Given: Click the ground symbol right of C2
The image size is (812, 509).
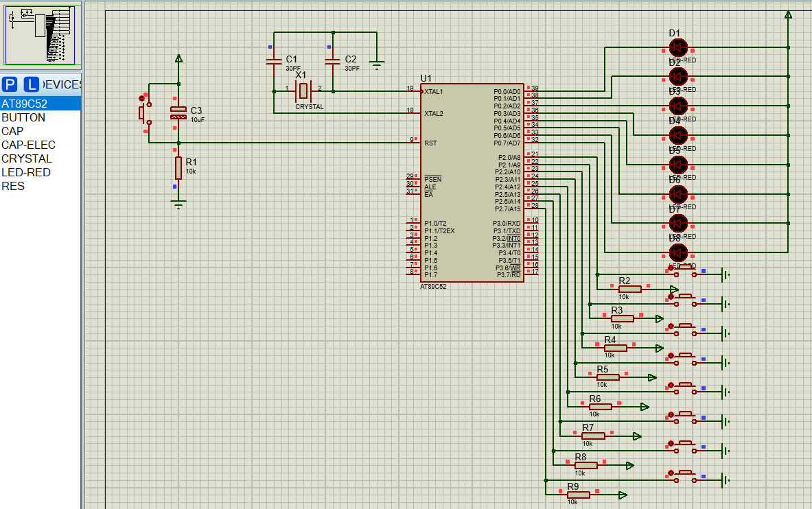Looking at the screenshot, I should coord(376,65).
